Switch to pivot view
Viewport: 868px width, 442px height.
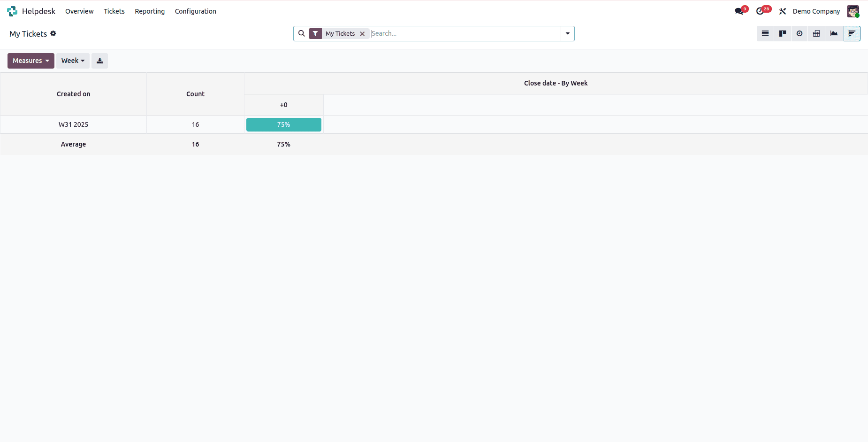(816, 33)
